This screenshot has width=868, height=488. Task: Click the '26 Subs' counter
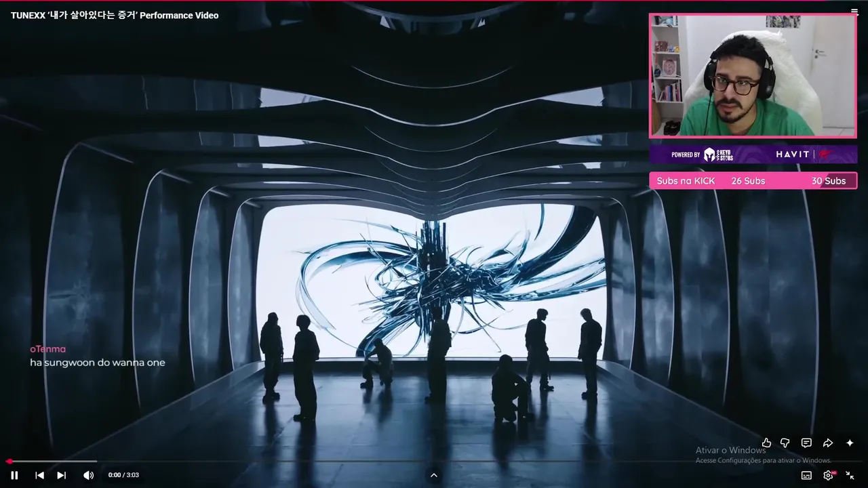pos(748,181)
